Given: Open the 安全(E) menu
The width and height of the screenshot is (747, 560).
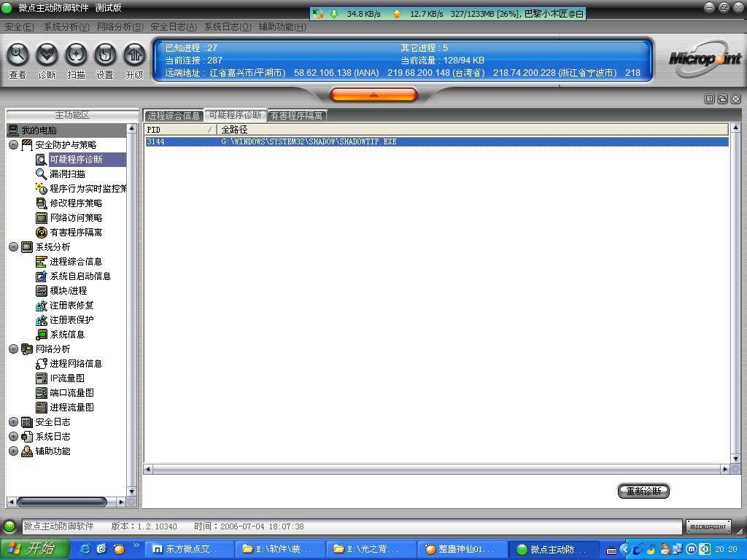Looking at the screenshot, I should coord(19,27).
